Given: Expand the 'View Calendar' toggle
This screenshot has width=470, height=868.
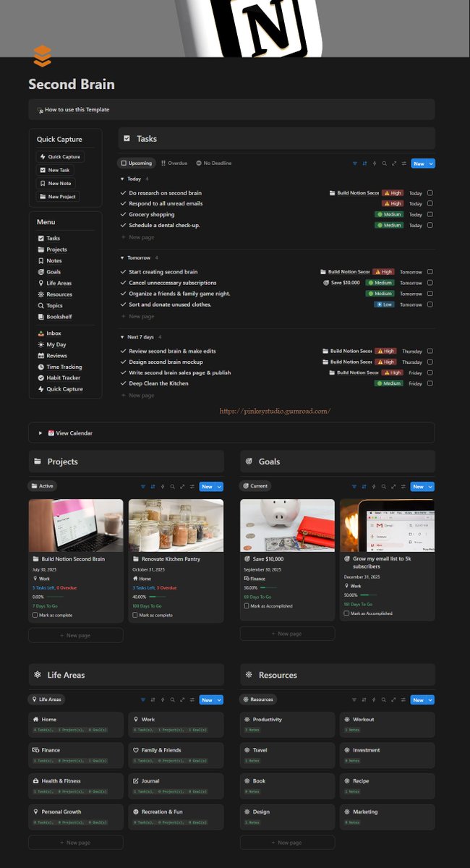Looking at the screenshot, I should [x=40, y=433].
